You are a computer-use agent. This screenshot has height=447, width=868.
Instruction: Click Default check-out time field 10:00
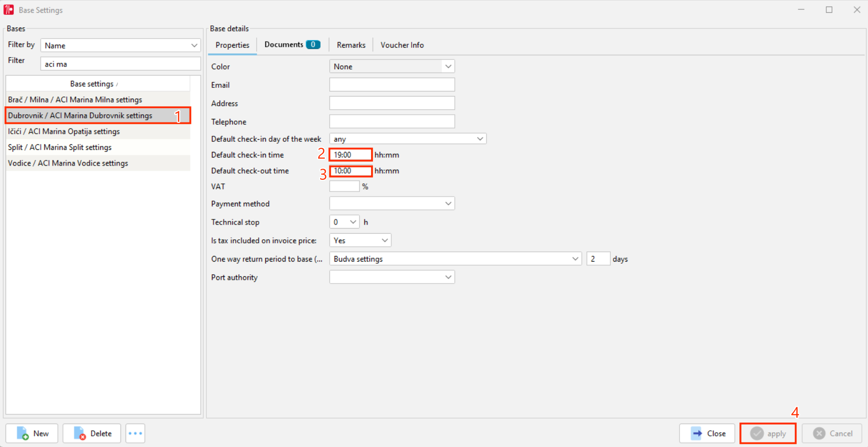click(x=351, y=171)
